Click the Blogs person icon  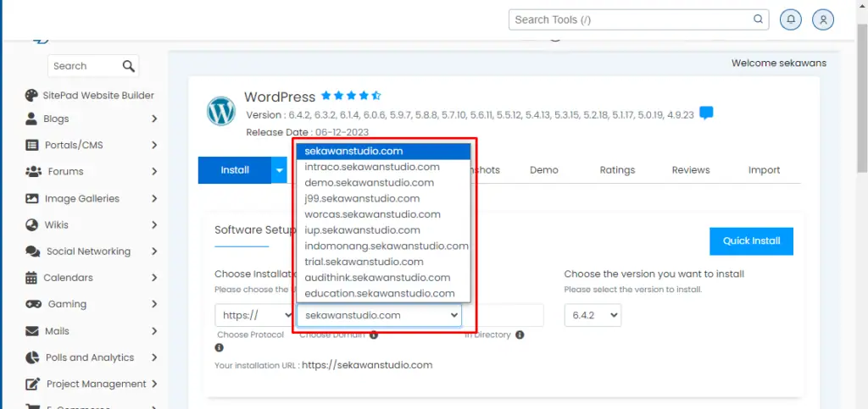[x=31, y=119]
